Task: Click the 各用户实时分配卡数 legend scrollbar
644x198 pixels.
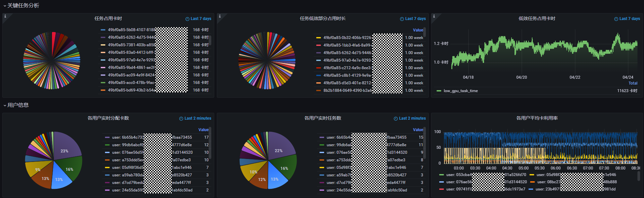Action: (x=210, y=143)
